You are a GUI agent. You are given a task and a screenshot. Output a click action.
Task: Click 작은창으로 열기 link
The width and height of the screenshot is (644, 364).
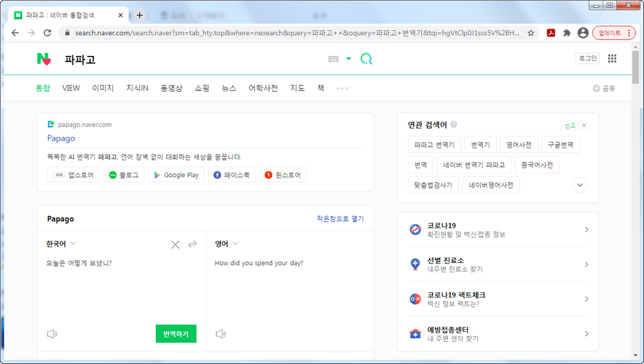340,219
